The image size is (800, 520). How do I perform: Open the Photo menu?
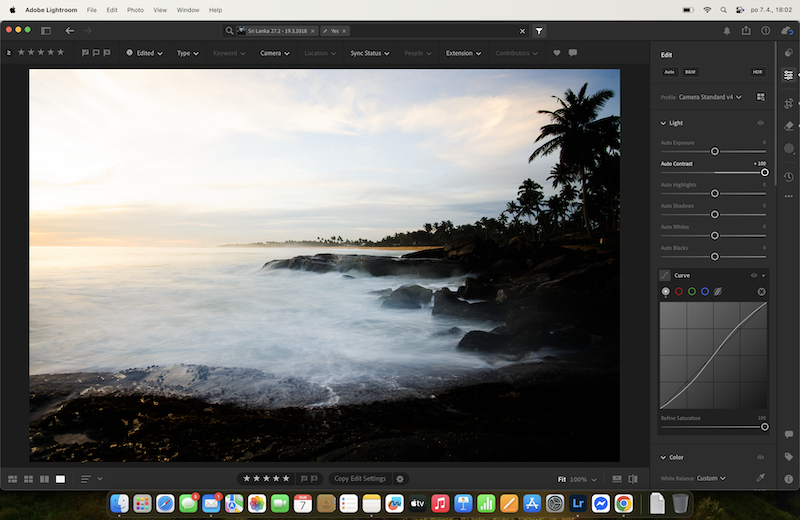[135, 10]
